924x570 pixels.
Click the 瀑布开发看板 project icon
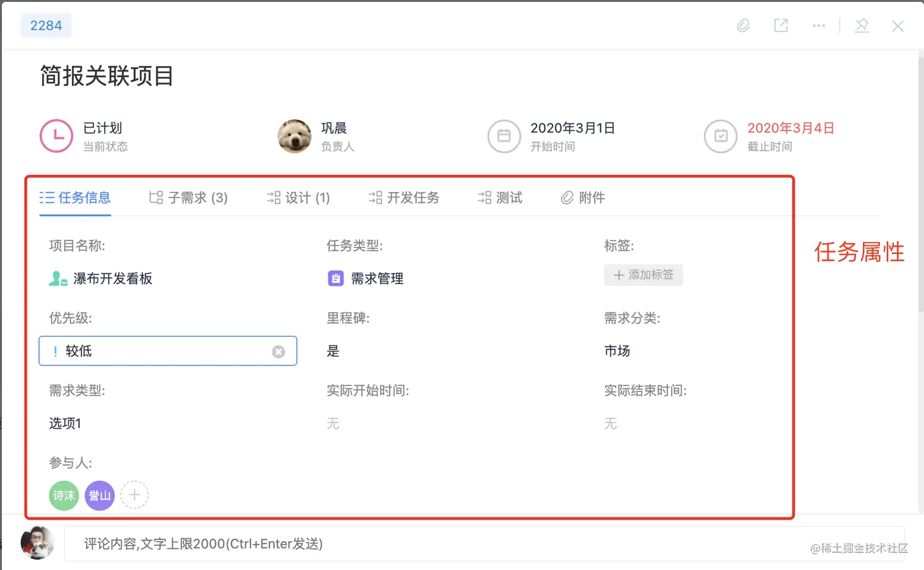[58, 279]
